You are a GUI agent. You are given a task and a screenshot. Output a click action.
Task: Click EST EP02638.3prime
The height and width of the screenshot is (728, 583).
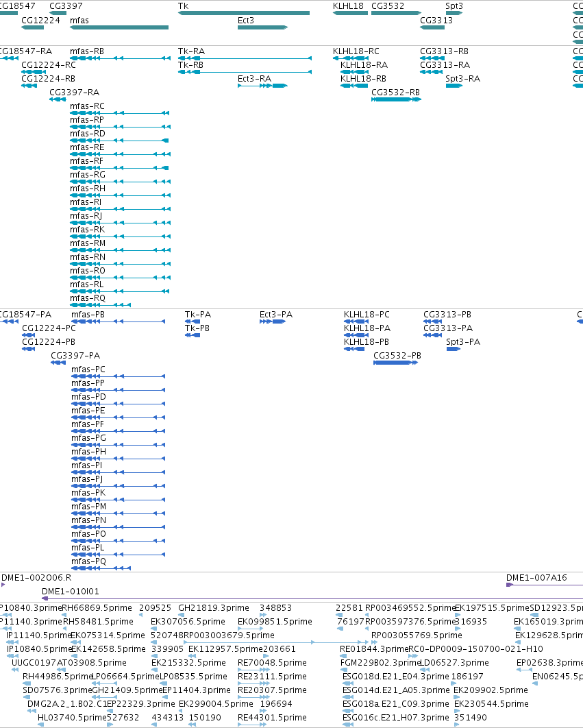pos(549,663)
